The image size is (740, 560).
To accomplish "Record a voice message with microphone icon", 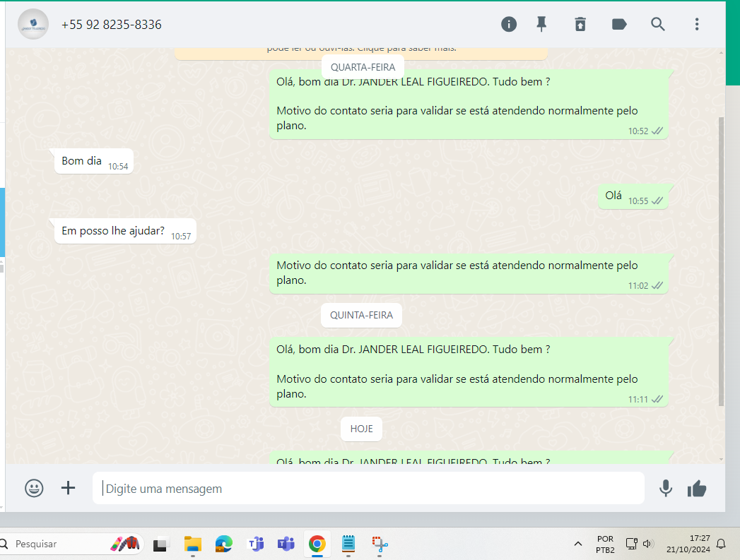I will pyautogui.click(x=665, y=489).
